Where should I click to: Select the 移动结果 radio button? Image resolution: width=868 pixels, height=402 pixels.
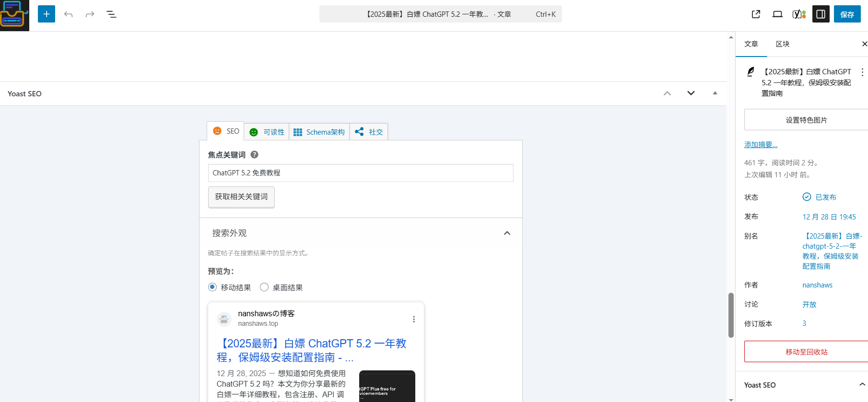tap(212, 287)
